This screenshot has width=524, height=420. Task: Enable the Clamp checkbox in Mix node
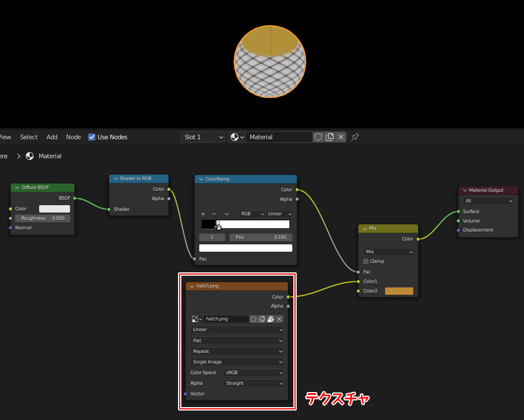tap(366, 261)
